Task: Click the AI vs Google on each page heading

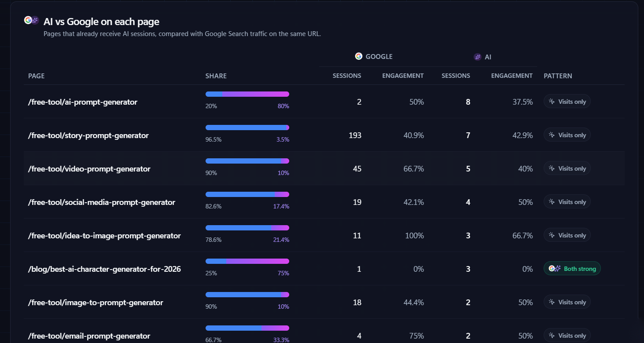Action: (x=101, y=22)
